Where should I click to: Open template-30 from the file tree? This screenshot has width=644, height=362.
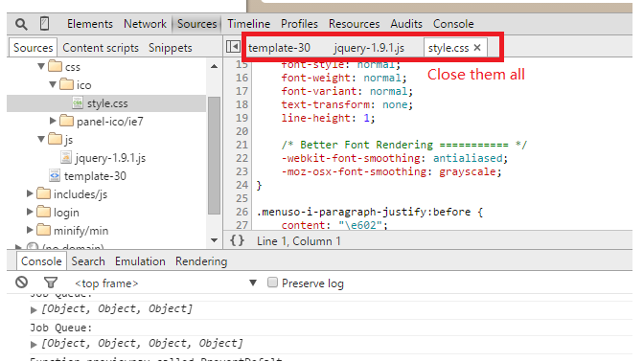(95, 176)
